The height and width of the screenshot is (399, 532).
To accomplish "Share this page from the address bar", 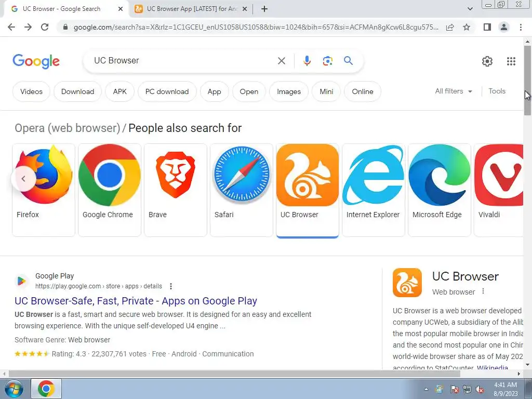I will coord(450,27).
